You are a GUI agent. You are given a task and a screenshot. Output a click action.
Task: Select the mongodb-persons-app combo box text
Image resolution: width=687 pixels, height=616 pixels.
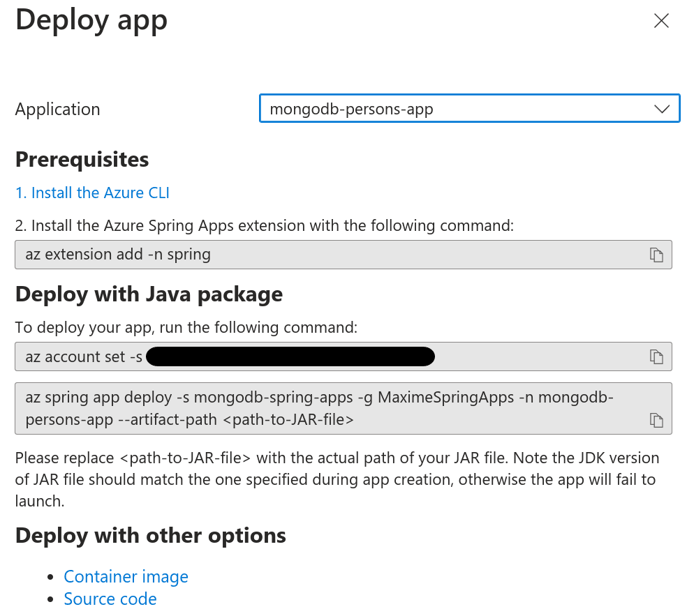(351, 109)
